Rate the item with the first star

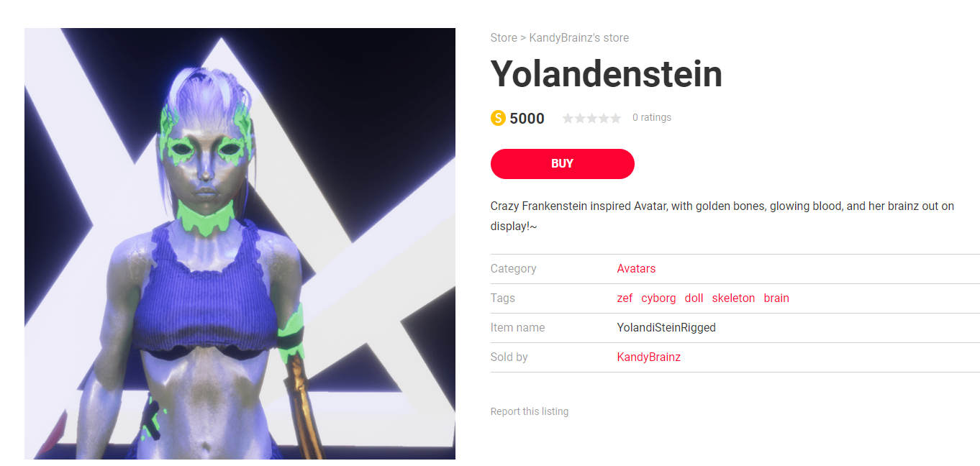(568, 117)
